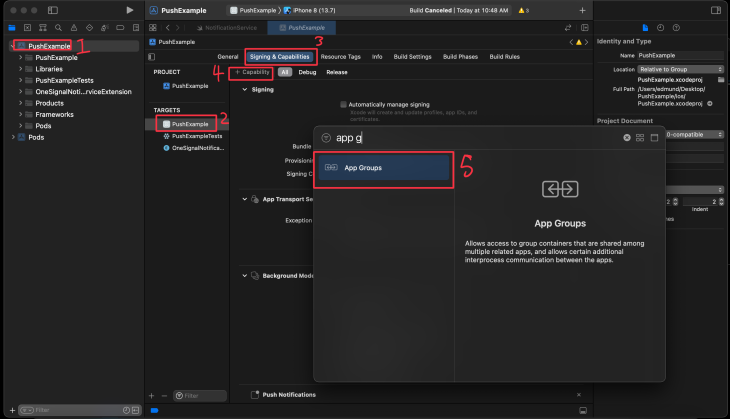Click the + Capability button
The image size is (730, 419).
click(252, 72)
